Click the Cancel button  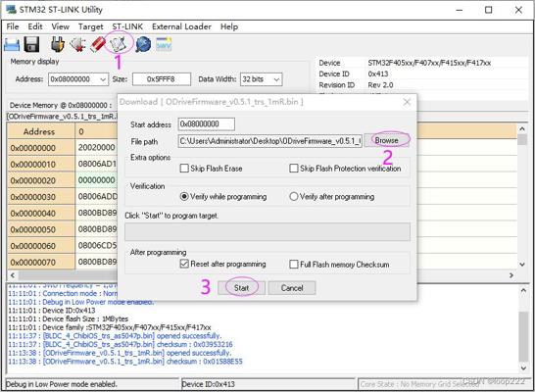(x=292, y=288)
